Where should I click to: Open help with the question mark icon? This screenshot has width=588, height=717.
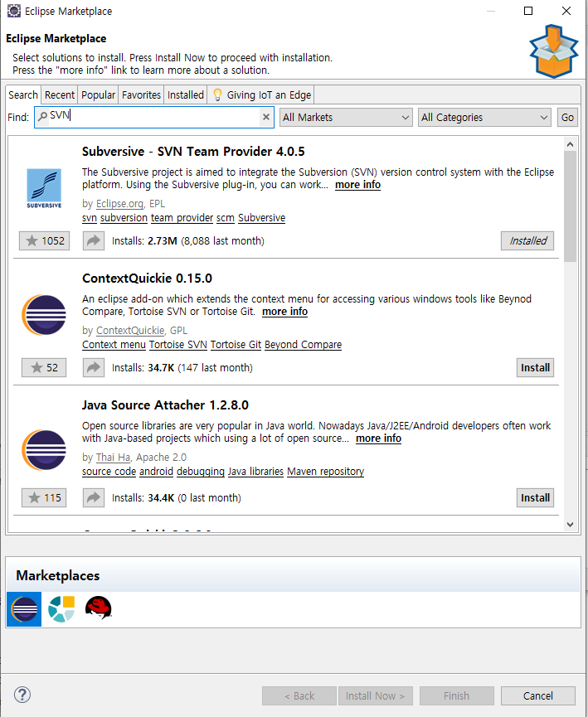click(22, 695)
